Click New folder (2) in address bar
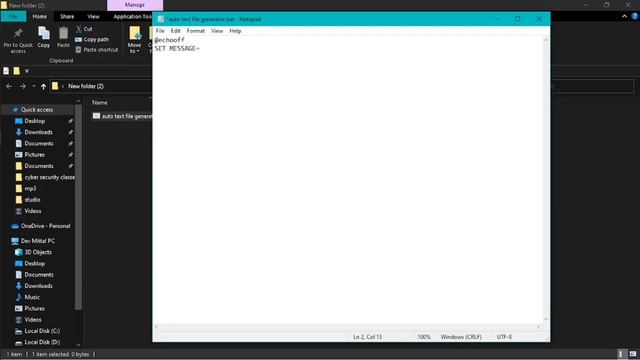This screenshot has width=640, height=360. coord(86,86)
